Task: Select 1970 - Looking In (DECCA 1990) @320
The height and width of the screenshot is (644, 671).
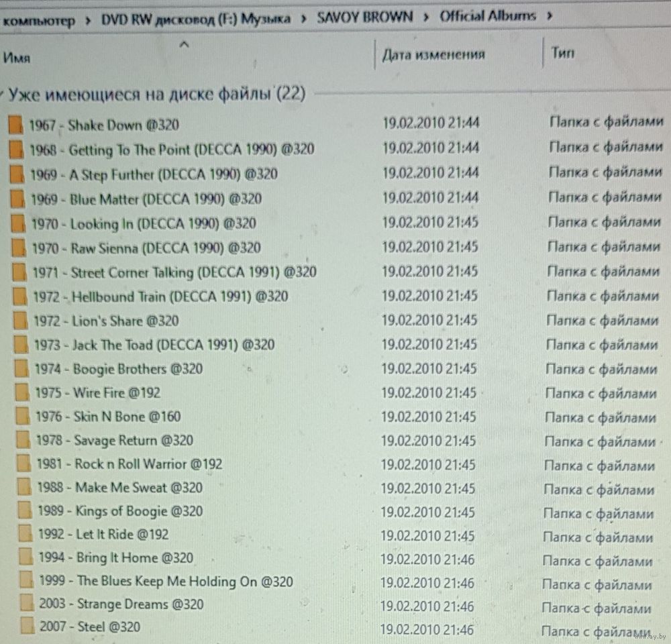Action: pyautogui.click(x=144, y=223)
